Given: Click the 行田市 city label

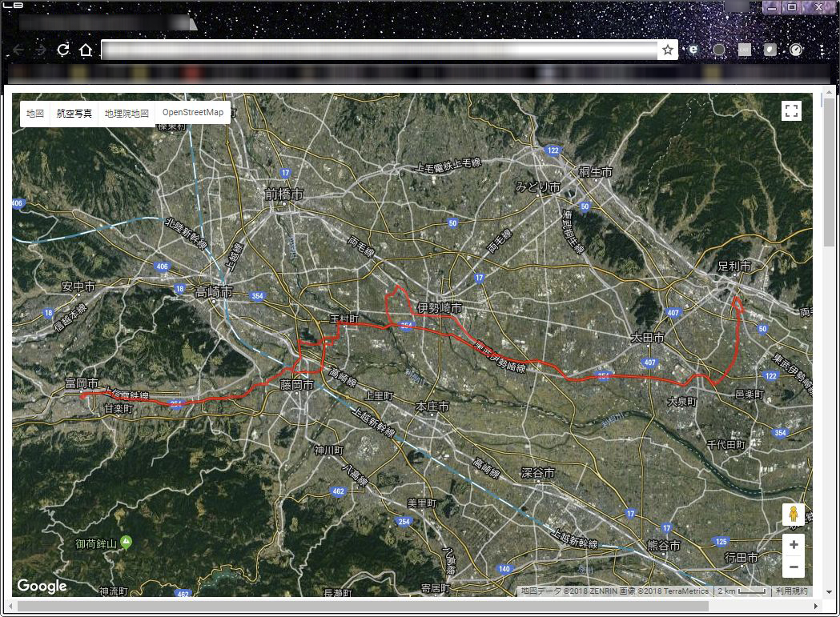Looking at the screenshot, I should point(742,558).
